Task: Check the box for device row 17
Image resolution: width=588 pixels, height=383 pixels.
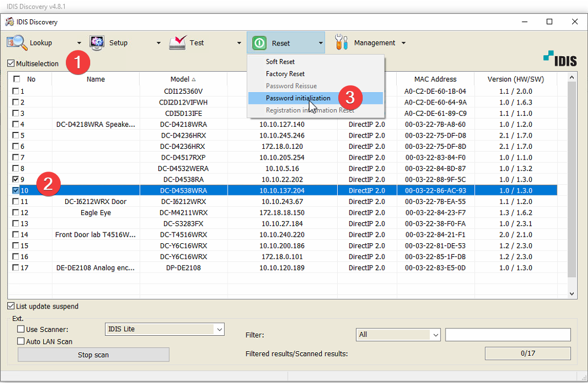Action: [15, 268]
